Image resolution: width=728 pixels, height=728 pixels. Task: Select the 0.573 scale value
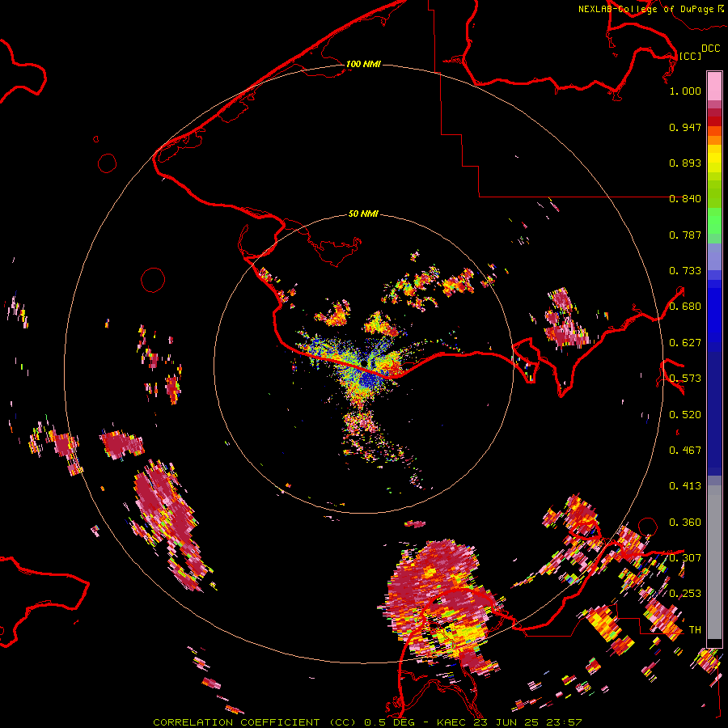coord(685,379)
